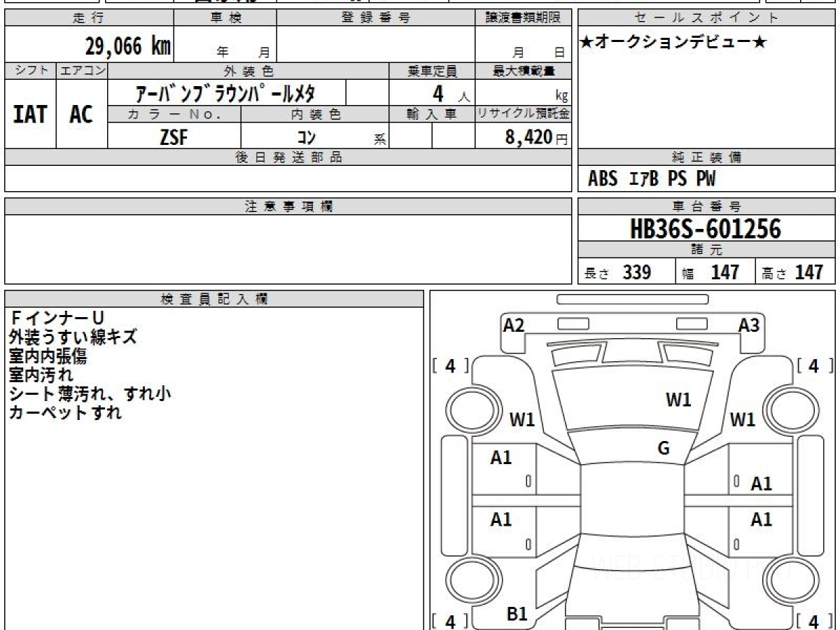Click the chassis number HB36S-601256

click(x=706, y=229)
